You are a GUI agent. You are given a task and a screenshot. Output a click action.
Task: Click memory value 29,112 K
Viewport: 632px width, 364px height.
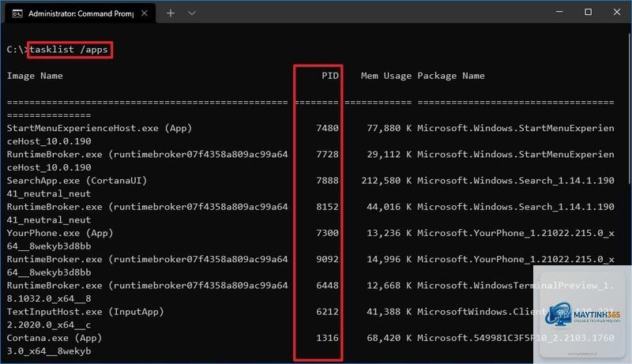coord(389,154)
